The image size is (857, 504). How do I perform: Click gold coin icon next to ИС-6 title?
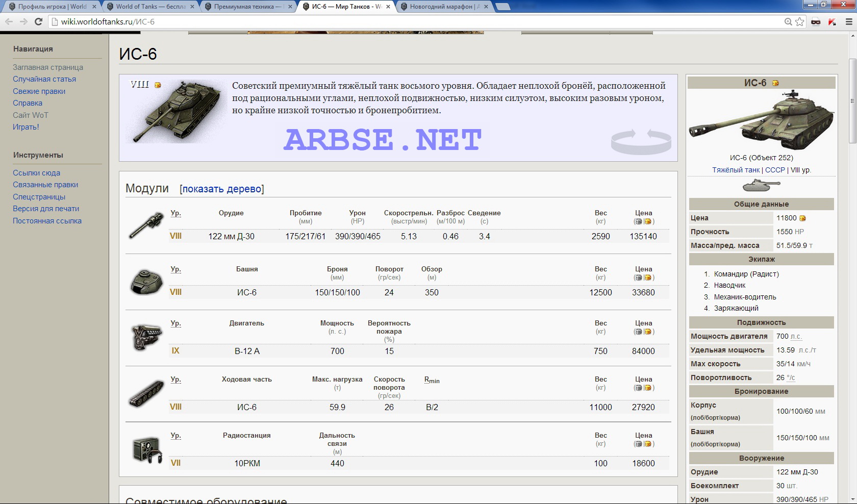pyautogui.click(x=775, y=83)
